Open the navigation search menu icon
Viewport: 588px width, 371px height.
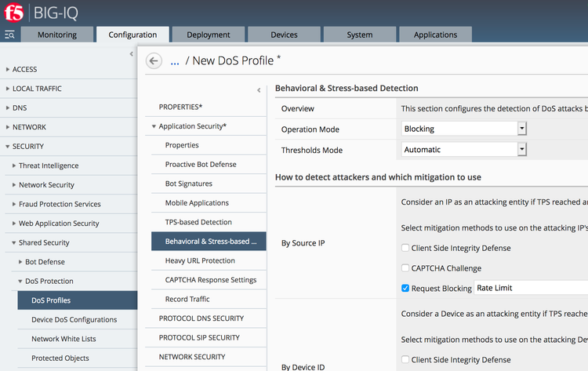click(x=9, y=35)
